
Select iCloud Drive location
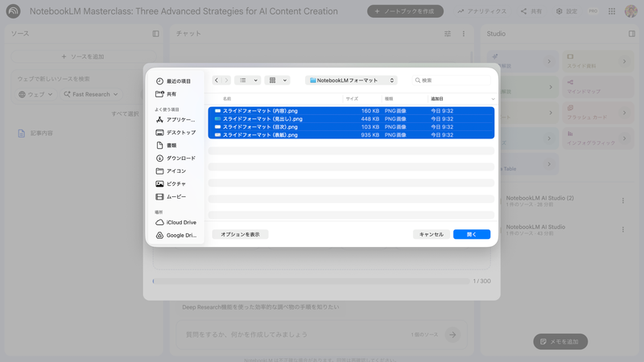pos(176,223)
